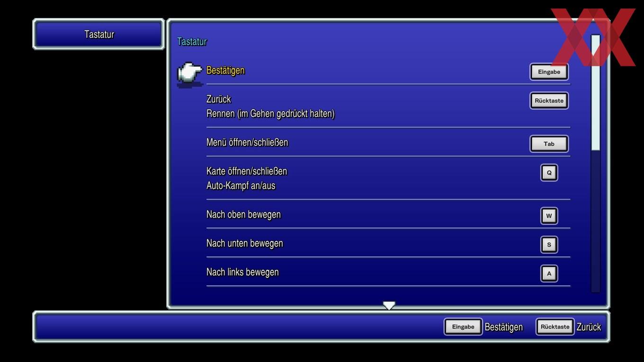Select the Nach oben bewegen row
Screen dimensions: 644x362
(388, 214)
